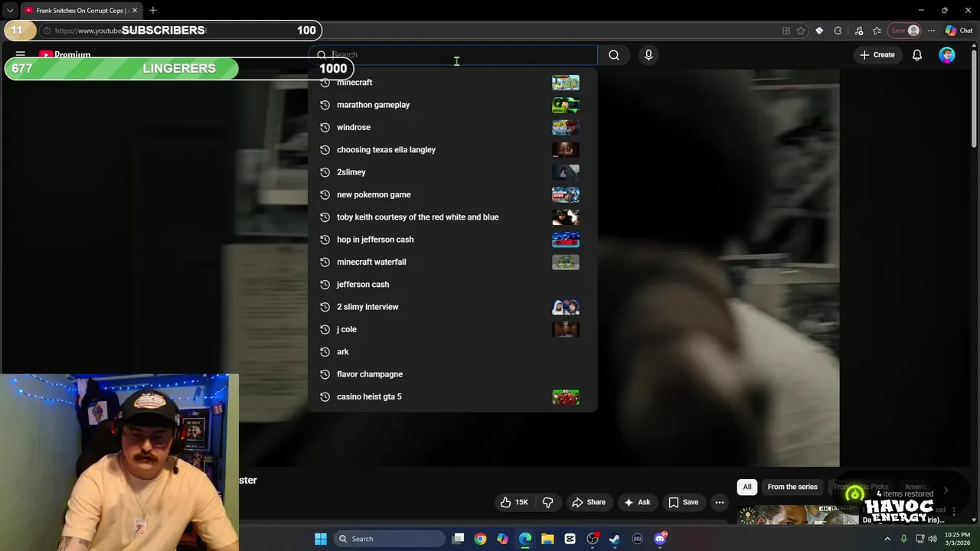Open the Windows Start menu

click(x=321, y=539)
